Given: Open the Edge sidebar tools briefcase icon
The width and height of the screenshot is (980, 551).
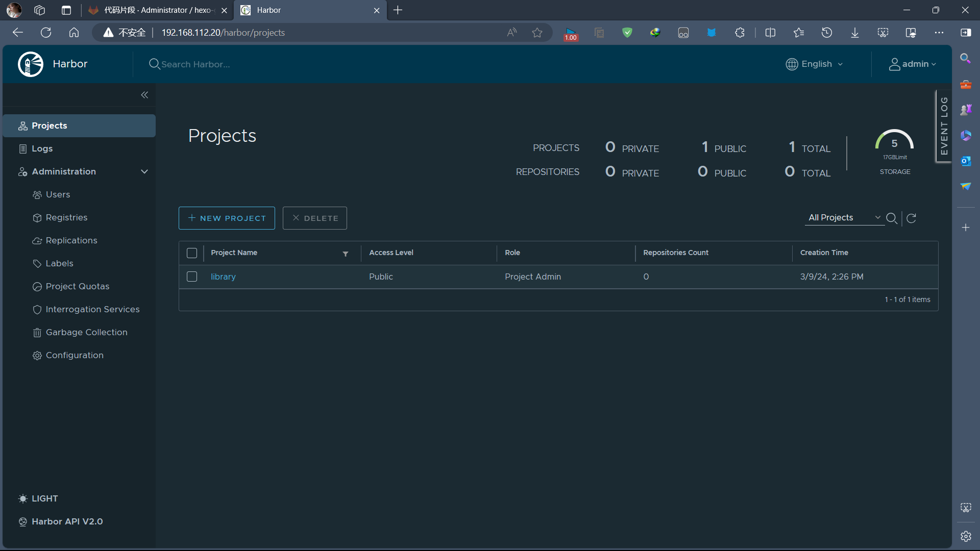Looking at the screenshot, I should pos(966,84).
